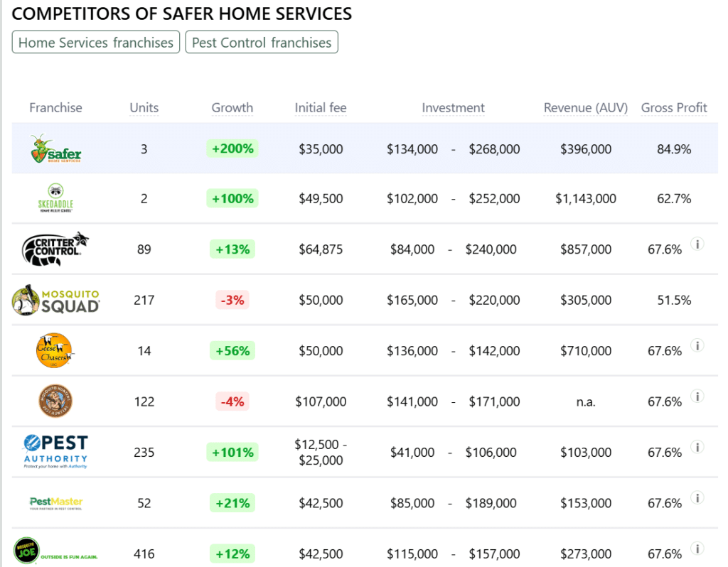The height and width of the screenshot is (567, 728).
Task: Show gross profit info for Mosquito Joe row
Action: [x=697, y=549]
